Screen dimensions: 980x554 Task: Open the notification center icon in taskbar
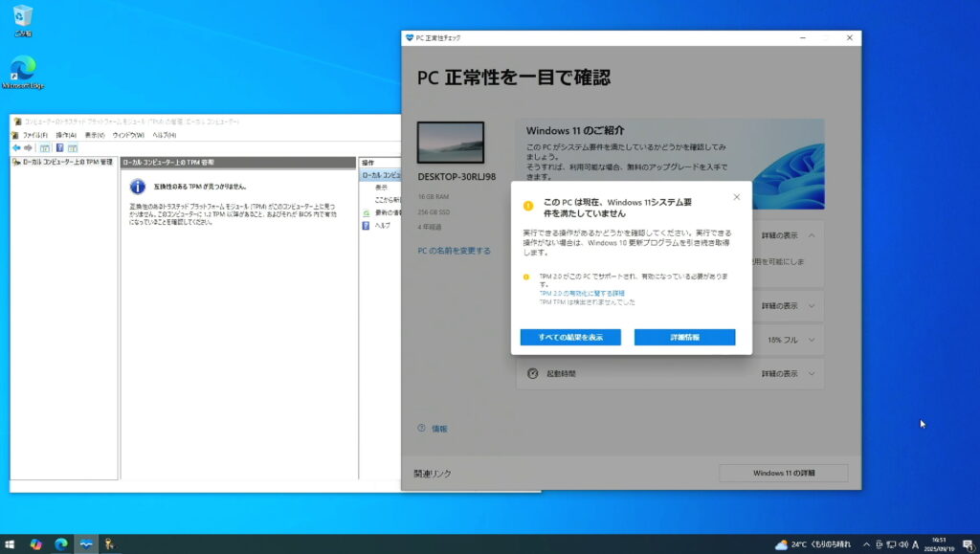968,544
